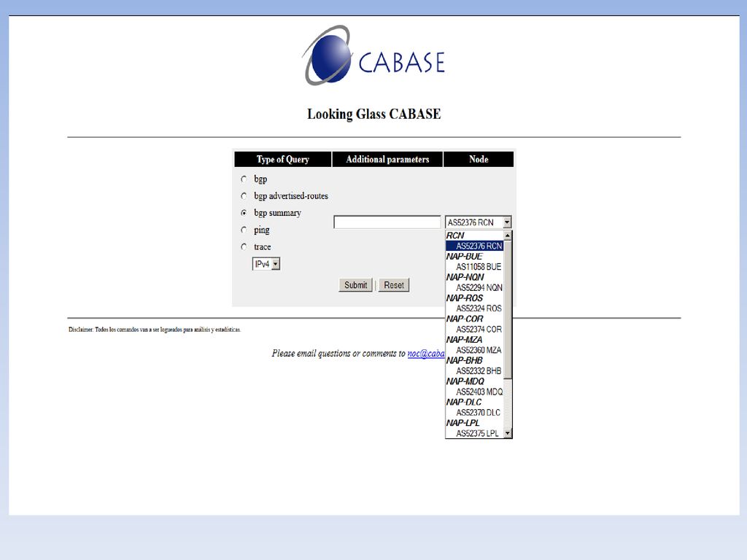Screen dimensions: 747x560
Task: Click the NAP-MZA group label
Action: point(465,340)
